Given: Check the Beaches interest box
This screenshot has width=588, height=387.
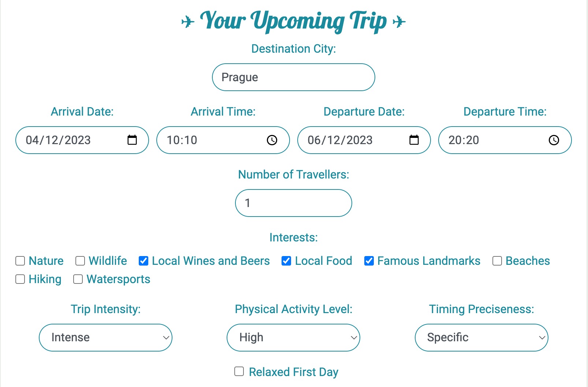Looking at the screenshot, I should [497, 261].
